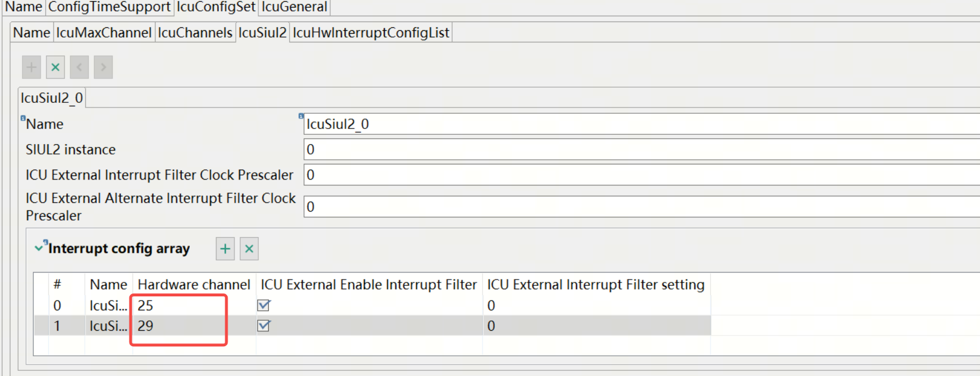
Task: Click the ConfigTimeSupport tab label
Action: [109, 7]
